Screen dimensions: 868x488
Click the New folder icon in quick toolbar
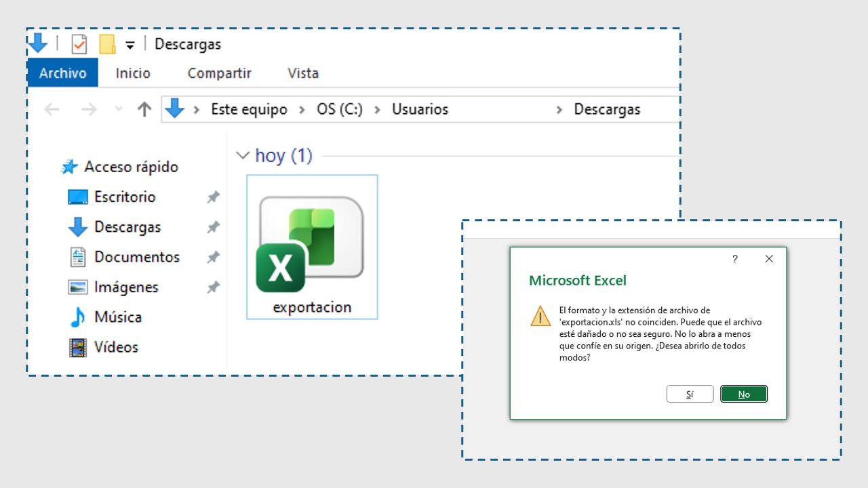click(x=107, y=45)
